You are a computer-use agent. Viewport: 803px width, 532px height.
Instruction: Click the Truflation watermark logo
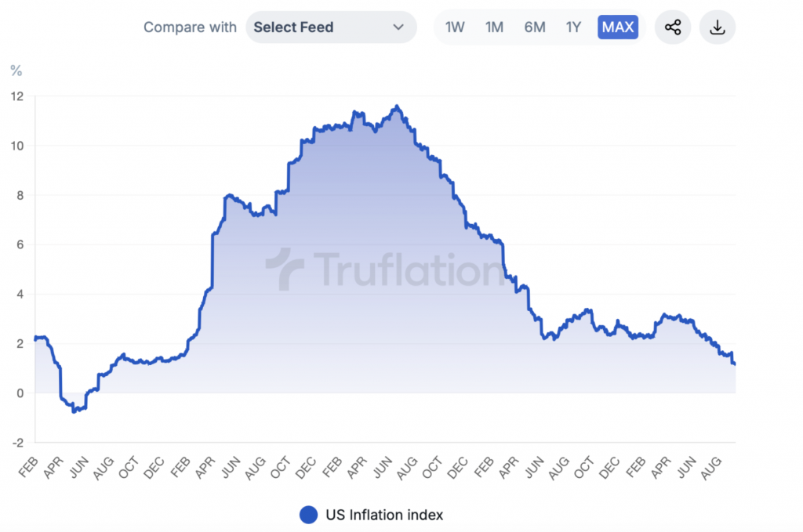tap(384, 270)
